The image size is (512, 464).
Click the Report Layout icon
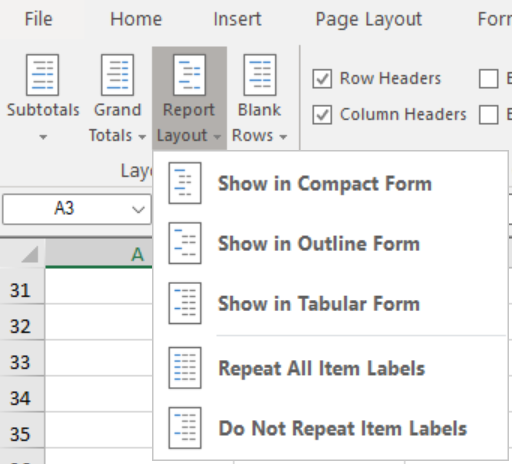[189, 75]
